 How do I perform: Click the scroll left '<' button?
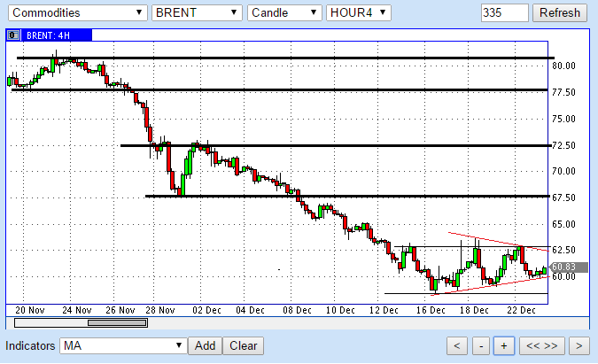pyautogui.click(x=457, y=346)
